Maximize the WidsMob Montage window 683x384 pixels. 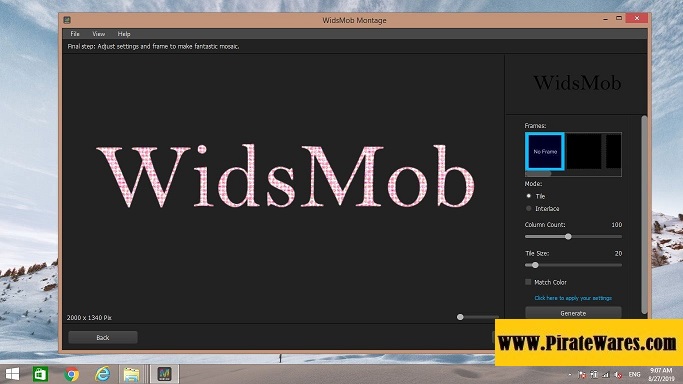619,18
